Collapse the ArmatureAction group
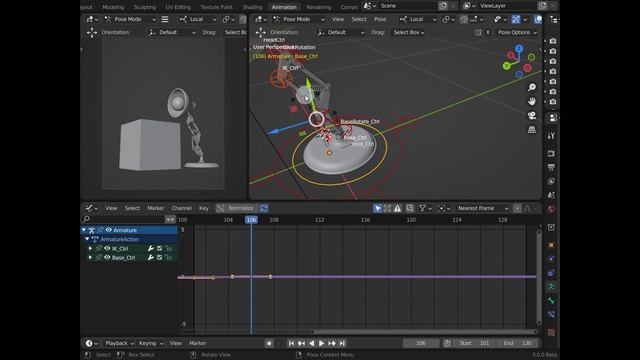 click(87, 239)
